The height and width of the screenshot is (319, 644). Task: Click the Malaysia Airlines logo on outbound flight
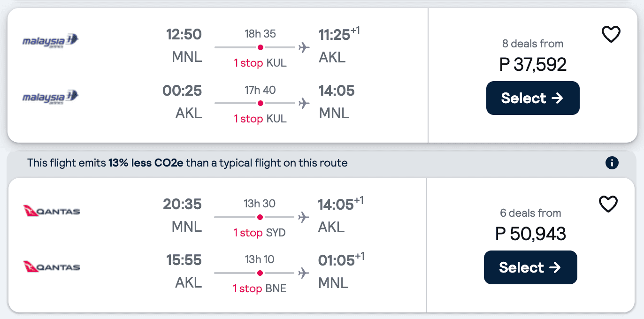pos(51,41)
